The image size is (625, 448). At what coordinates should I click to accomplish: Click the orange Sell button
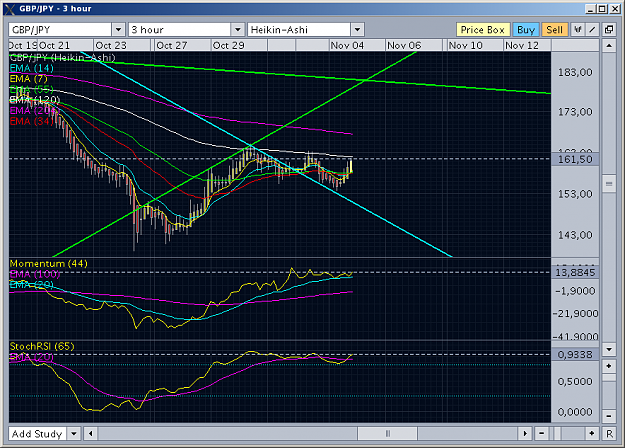coord(554,29)
